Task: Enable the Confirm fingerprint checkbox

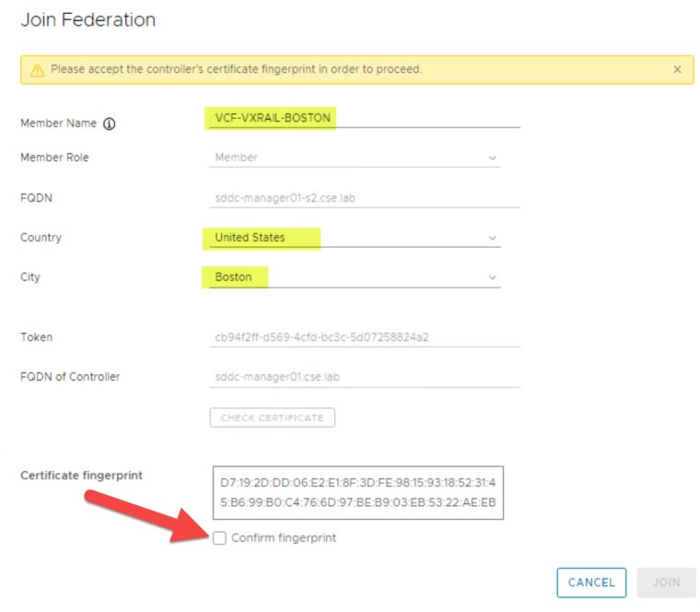Action: [219, 538]
